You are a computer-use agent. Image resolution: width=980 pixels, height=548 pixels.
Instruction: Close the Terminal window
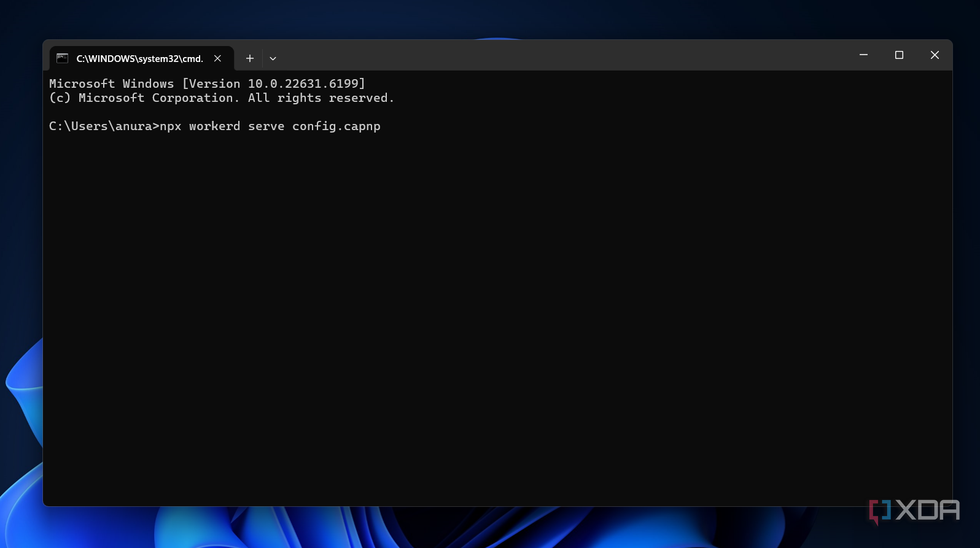[935, 55]
